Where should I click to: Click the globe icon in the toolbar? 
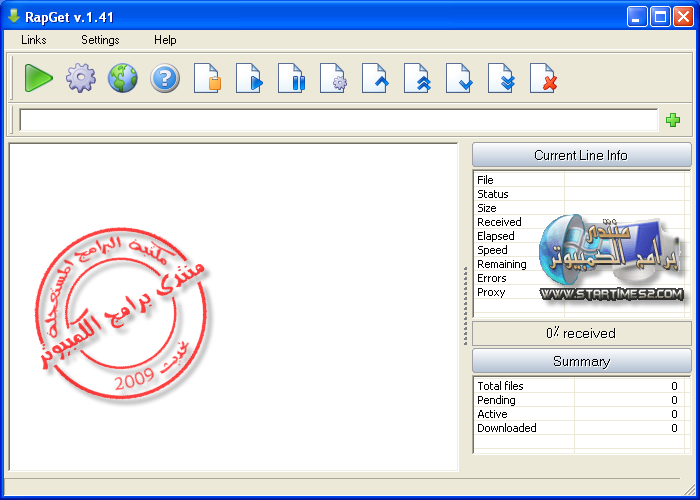click(123, 78)
